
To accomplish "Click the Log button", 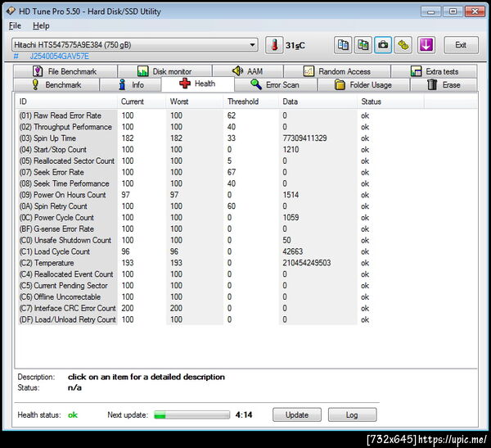I will [x=352, y=414].
